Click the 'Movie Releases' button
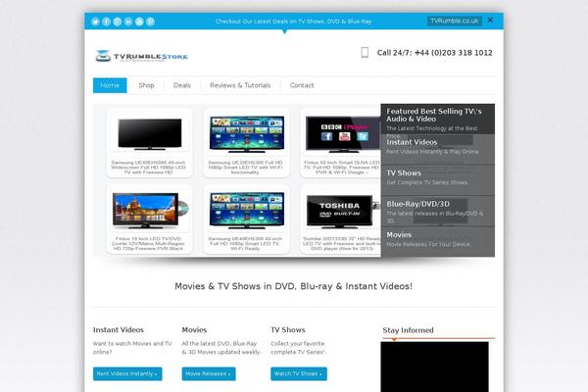 click(209, 373)
